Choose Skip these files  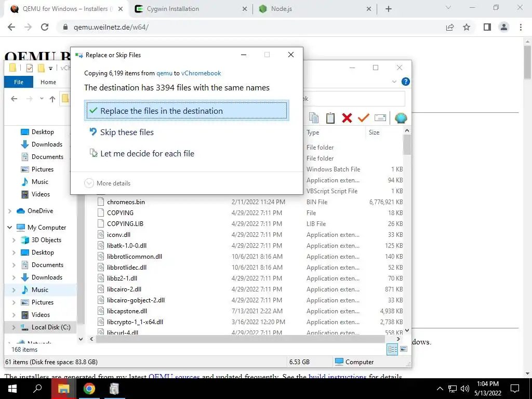pyautogui.click(x=187, y=132)
